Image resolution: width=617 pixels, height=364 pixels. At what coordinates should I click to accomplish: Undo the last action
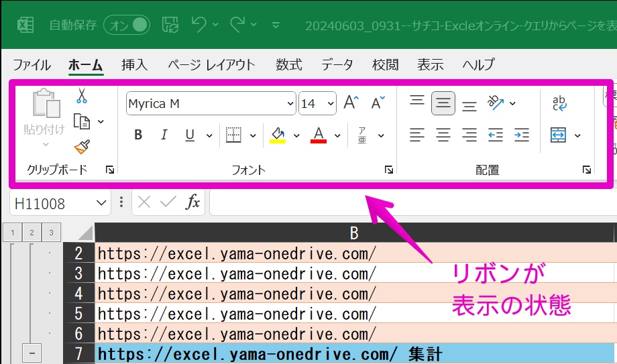pos(199,24)
